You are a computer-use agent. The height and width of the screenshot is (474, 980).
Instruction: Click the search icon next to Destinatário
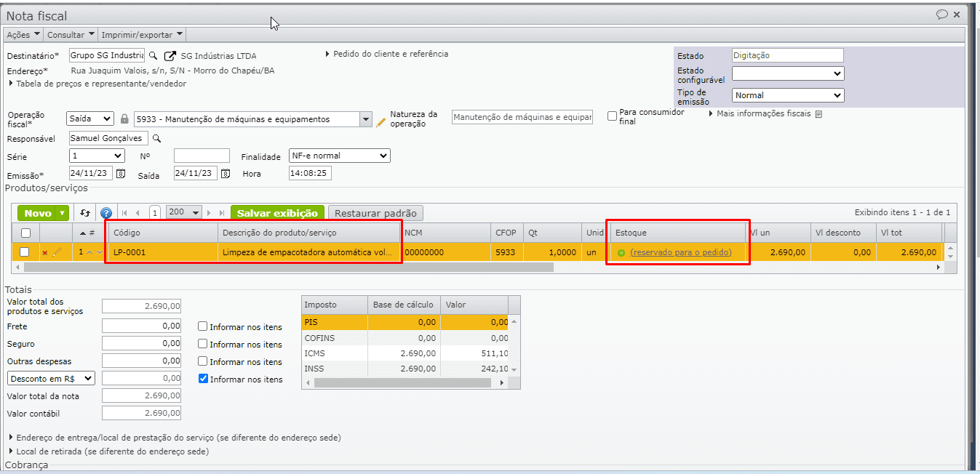tap(153, 56)
